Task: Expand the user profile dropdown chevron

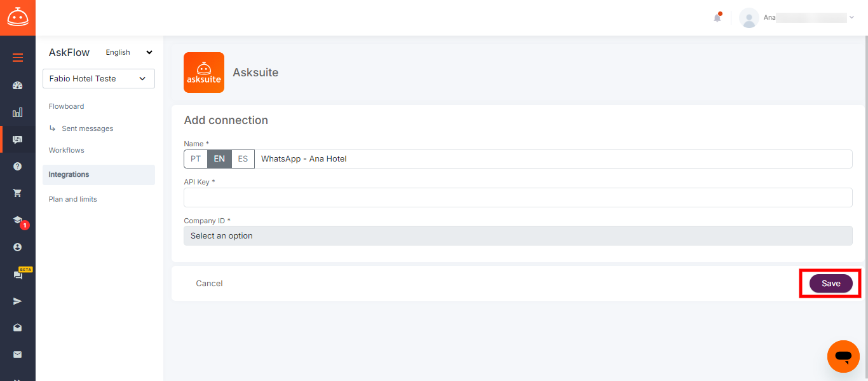Action: [x=851, y=18]
